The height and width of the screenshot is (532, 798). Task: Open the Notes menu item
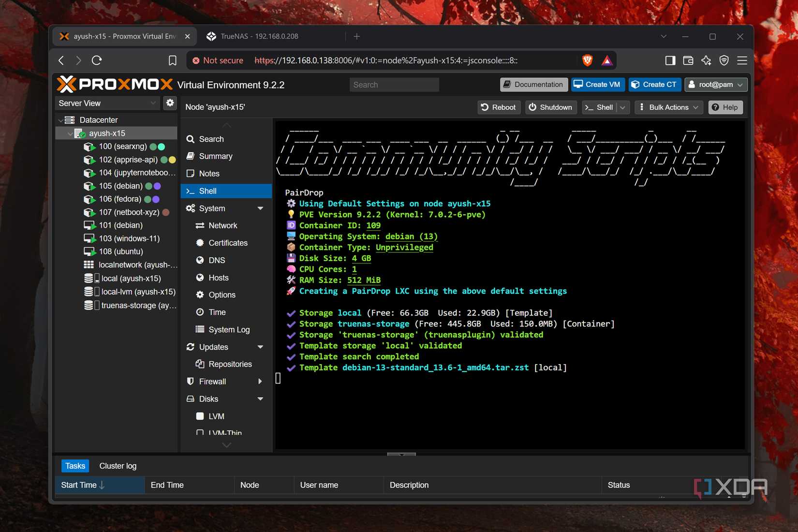point(226,174)
